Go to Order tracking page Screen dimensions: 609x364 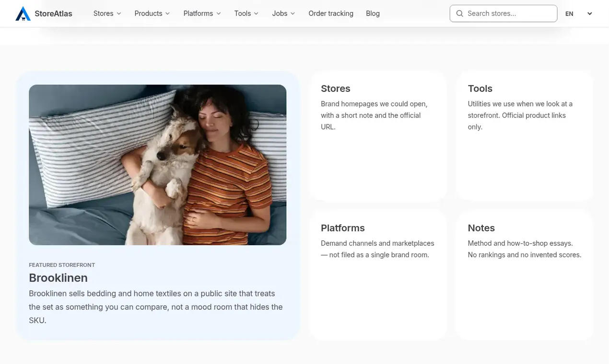point(331,13)
